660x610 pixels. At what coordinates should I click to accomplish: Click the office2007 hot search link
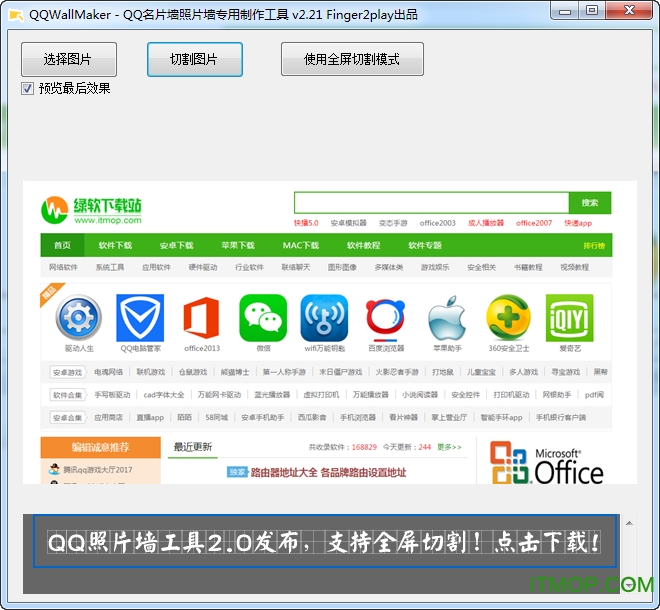click(534, 223)
